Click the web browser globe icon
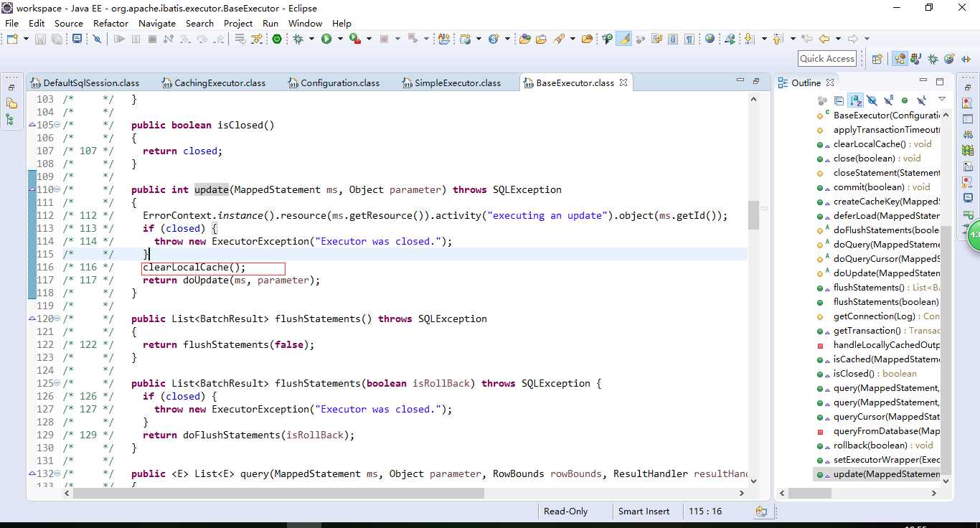The width and height of the screenshot is (980, 528). pyautogui.click(x=710, y=39)
